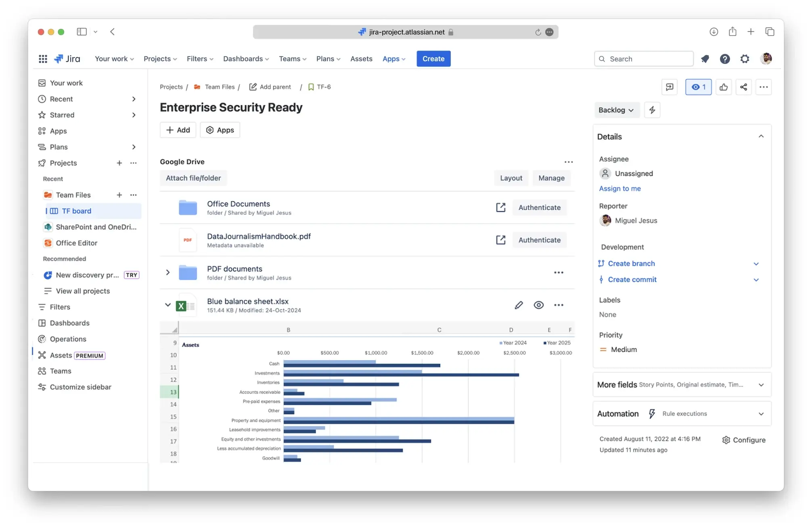
Task: Expand the Automation section
Action: tap(761, 414)
